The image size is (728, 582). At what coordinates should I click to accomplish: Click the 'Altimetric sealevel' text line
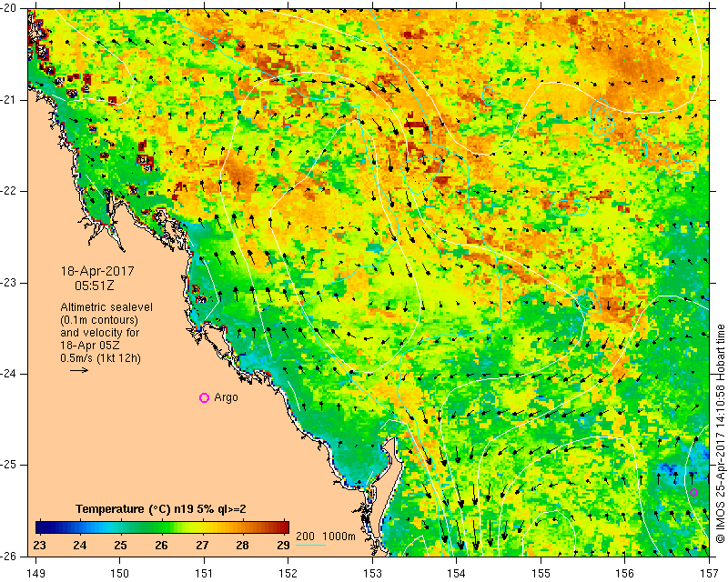click(106, 307)
